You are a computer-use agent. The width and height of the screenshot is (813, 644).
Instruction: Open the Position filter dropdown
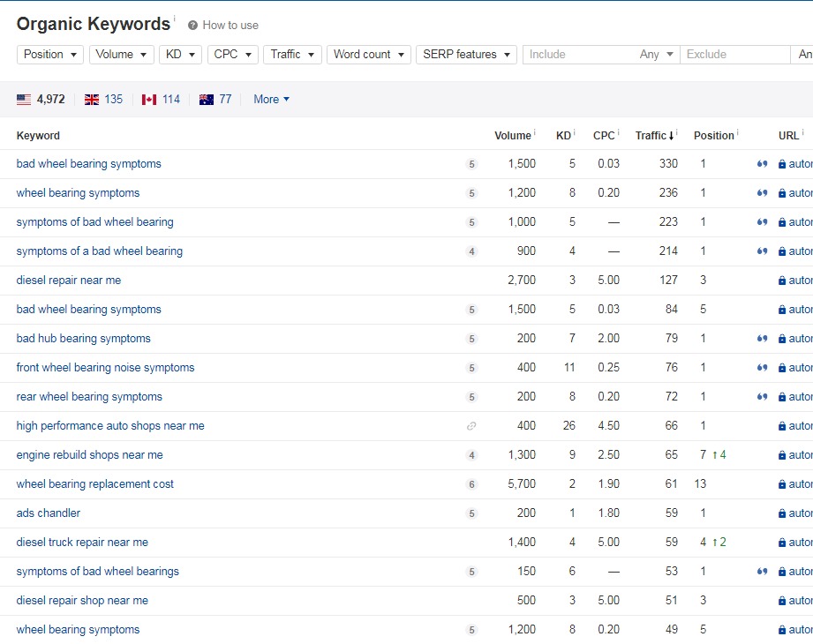point(50,55)
